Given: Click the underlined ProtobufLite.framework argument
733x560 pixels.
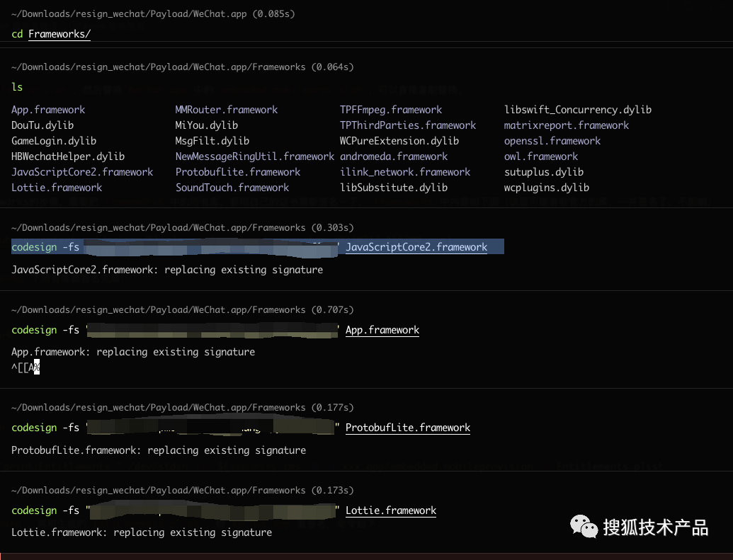Looking at the screenshot, I should click(408, 428).
